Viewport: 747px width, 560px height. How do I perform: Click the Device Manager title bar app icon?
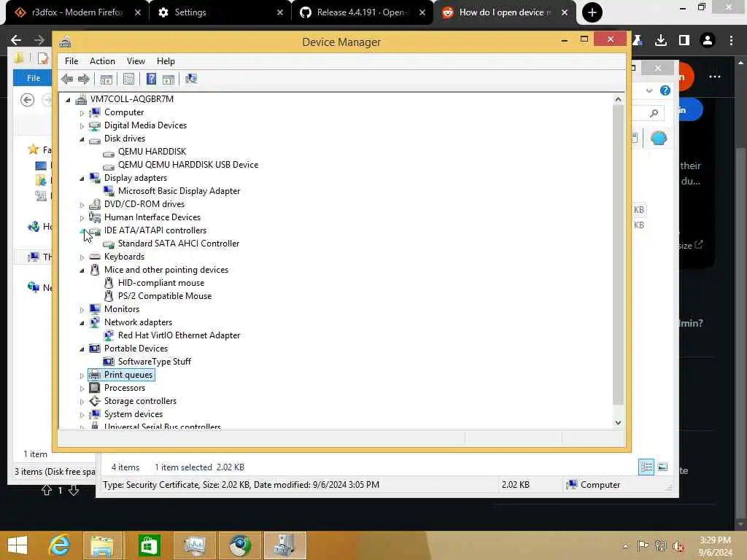pos(65,42)
